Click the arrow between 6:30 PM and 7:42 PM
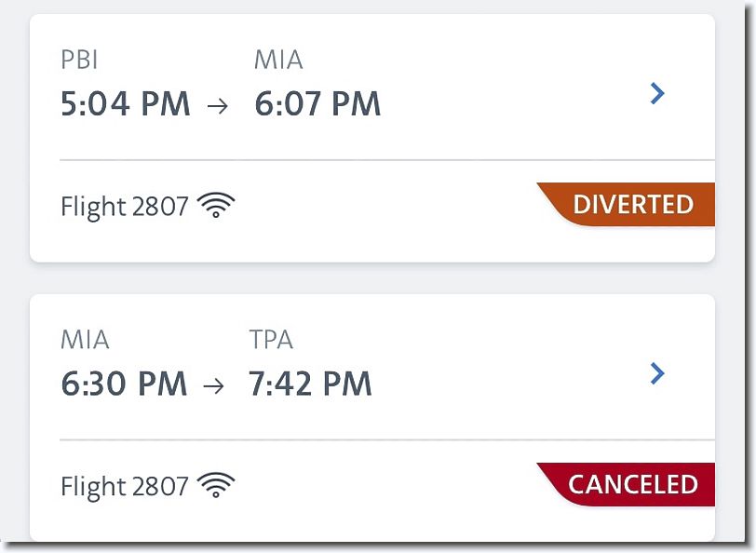The height and width of the screenshot is (553, 756). coord(213,385)
